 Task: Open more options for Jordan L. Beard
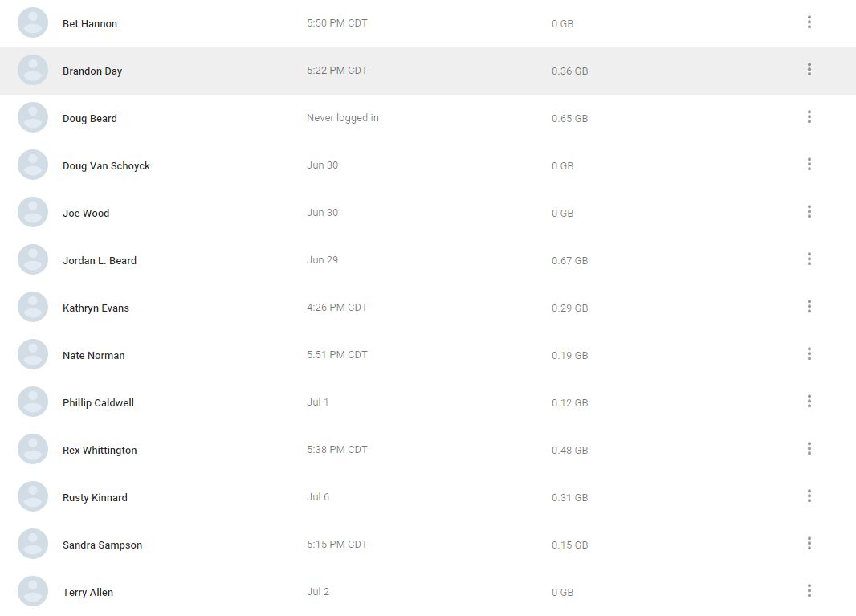tap(809, 259)
